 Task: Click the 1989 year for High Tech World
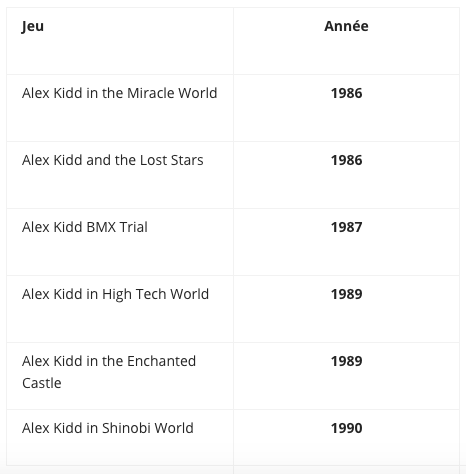(x=346, y=294)
